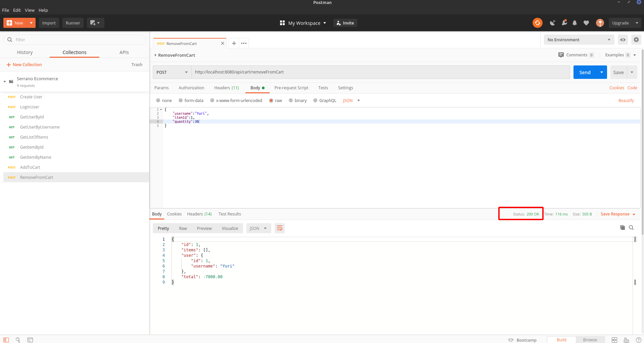Open the Pre-request Script tab
The image size is (644, 343).
point(291,88)
